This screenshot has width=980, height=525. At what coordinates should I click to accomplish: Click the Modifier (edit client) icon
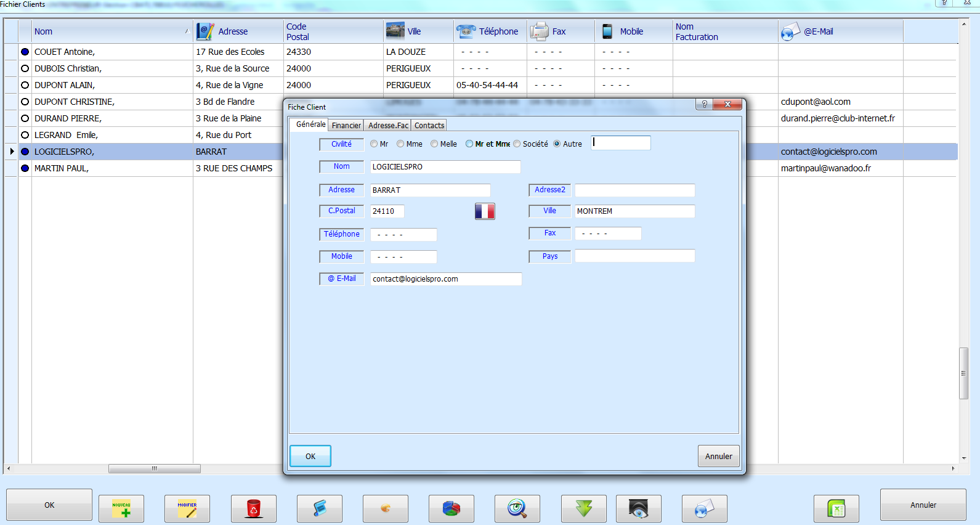tap(187, 508)
